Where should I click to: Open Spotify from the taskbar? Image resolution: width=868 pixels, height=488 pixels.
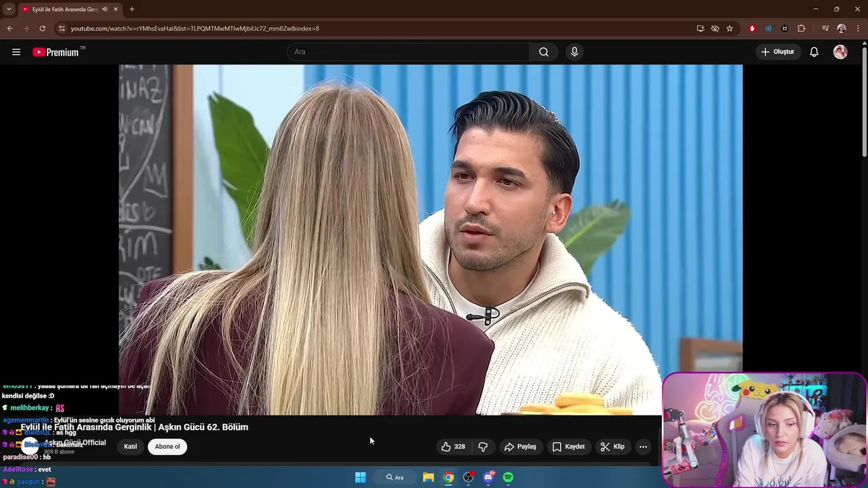click(508, 477)
